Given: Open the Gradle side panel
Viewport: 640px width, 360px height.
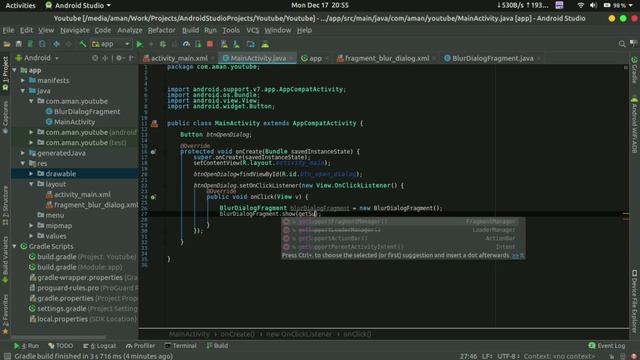Looking at the screenshot, I should 634,70.
